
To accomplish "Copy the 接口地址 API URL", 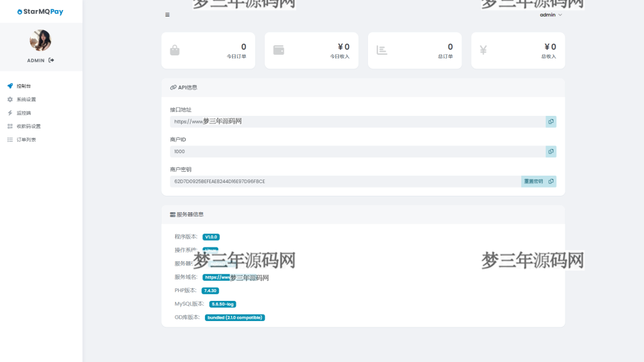I will (551, 122).
